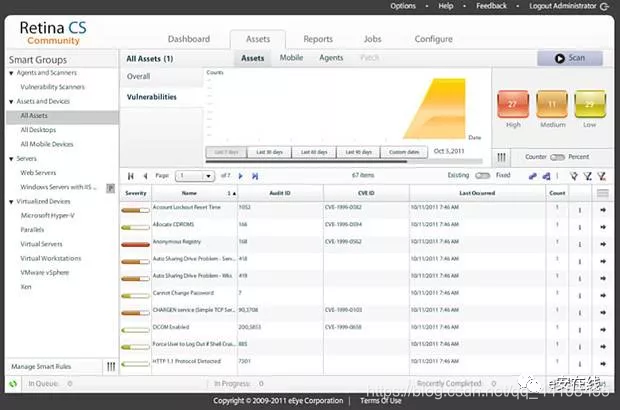Switch to the Reports tab
The height and width of the screenshot is (410, 620).
click(318, 39)
